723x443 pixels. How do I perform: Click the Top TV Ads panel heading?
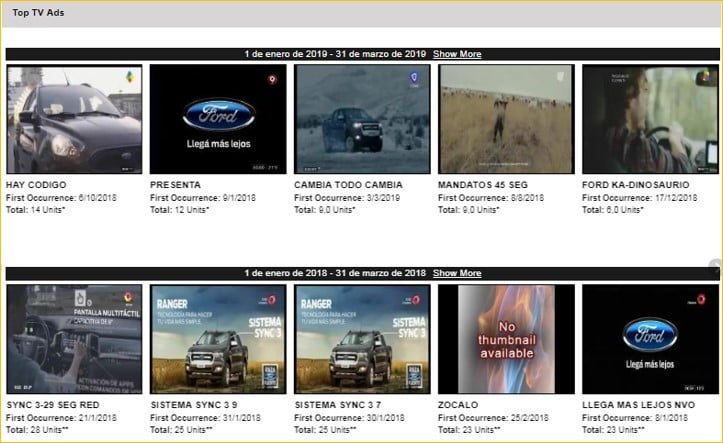click(x=38, y=13)
